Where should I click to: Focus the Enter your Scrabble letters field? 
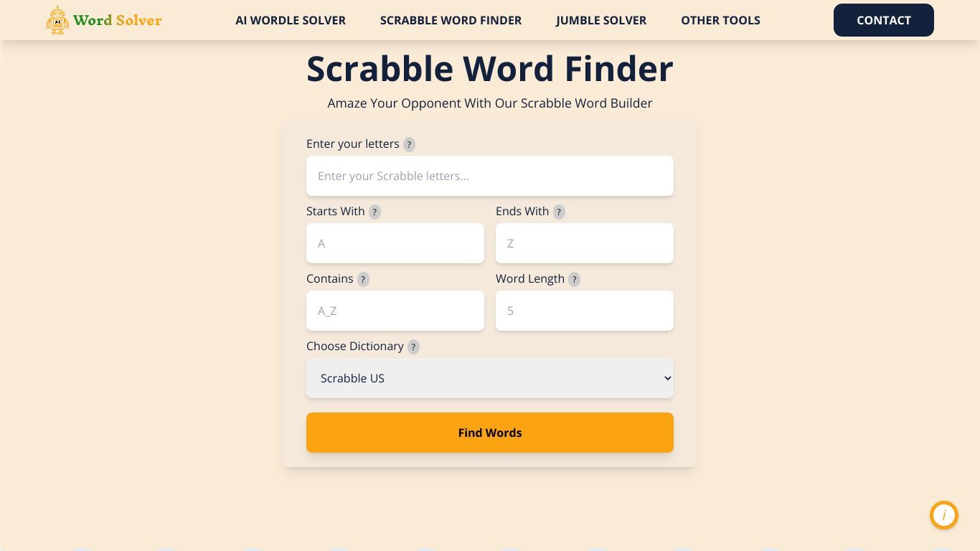pyautogui.click(x=490, y=176)
